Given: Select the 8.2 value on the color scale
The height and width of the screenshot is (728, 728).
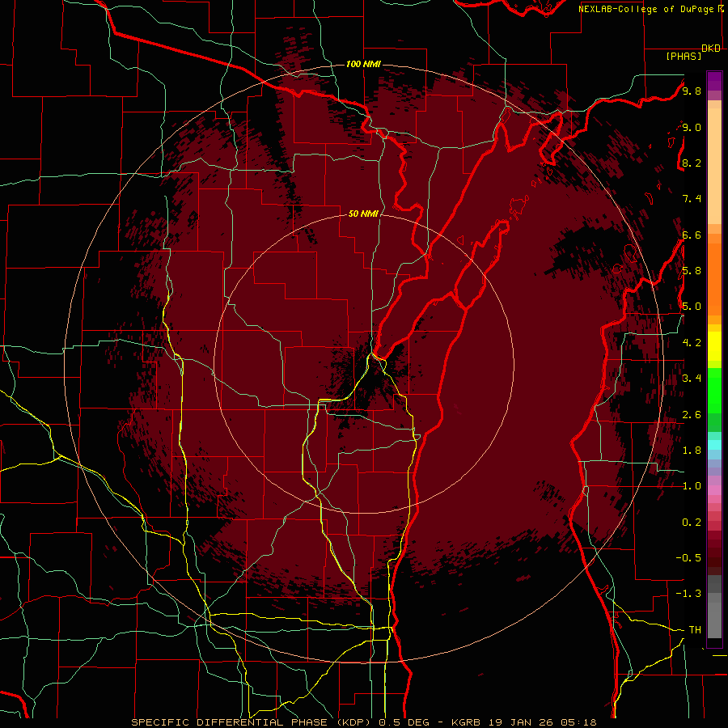Looking at the screenshot, I should (x=692, y=163).
